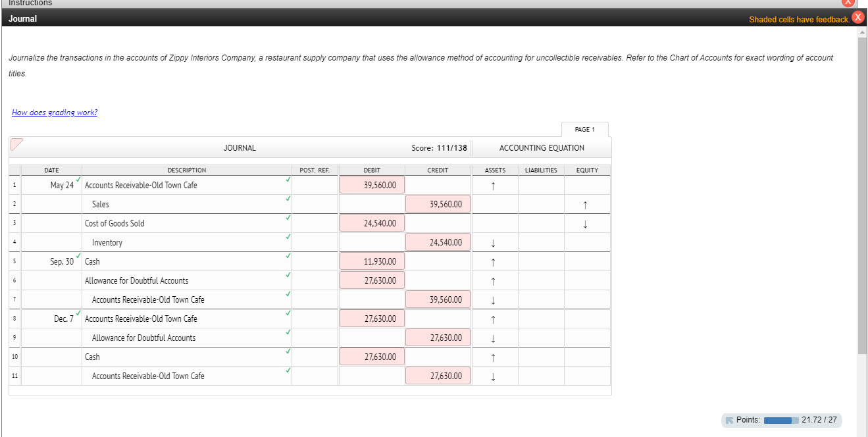
Task: Click the green checkmark beside Dec. 7
Action: click(x=78, y=313)
